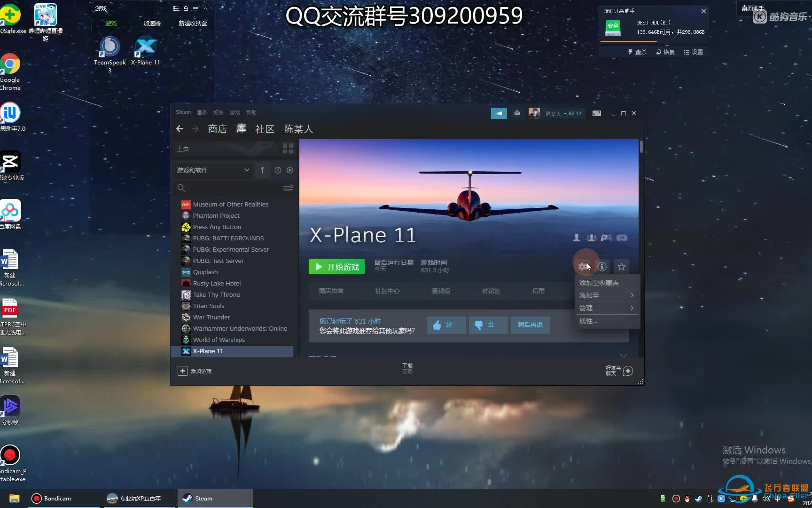The height and width of the screenshot is (508, 812).
Task: Select 属性... in context menu
Action: tap(588, 321)
